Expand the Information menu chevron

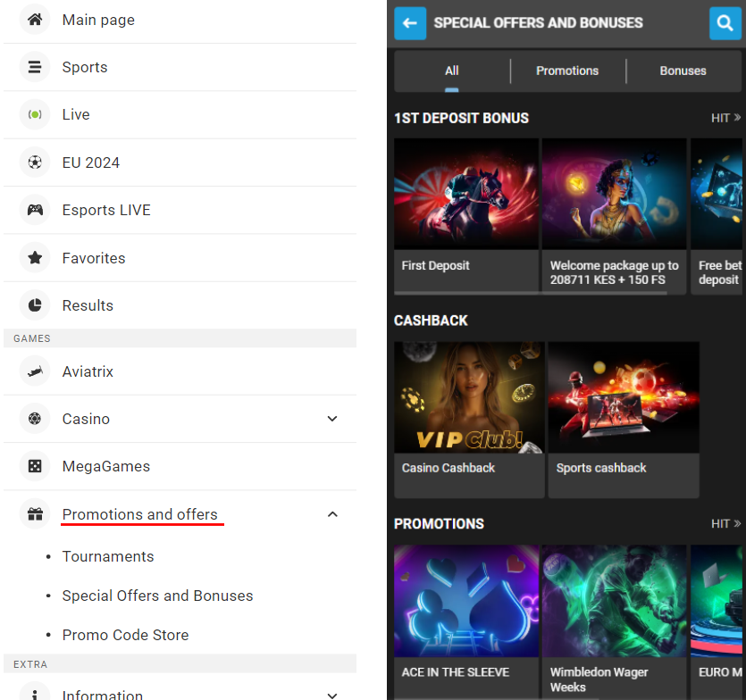coord(332,695)
